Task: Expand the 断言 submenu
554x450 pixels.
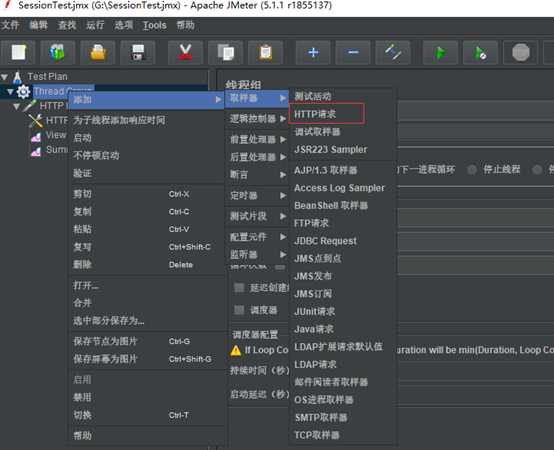Action: (x=257, y=174)
